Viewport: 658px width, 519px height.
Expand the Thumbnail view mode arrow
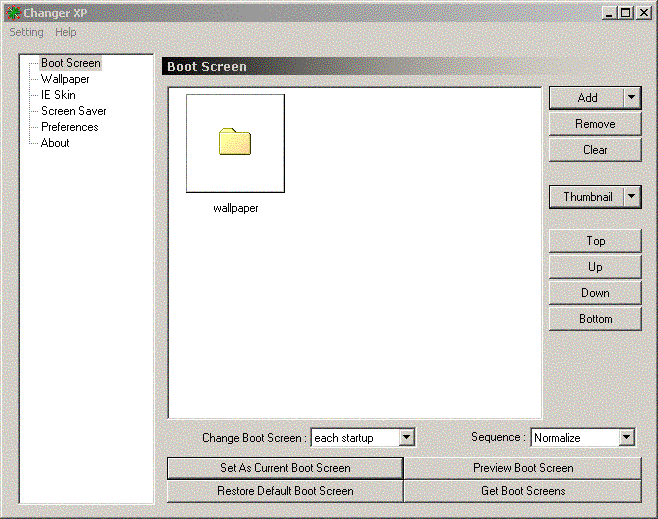pyautogui.click(x=632, y=197)
